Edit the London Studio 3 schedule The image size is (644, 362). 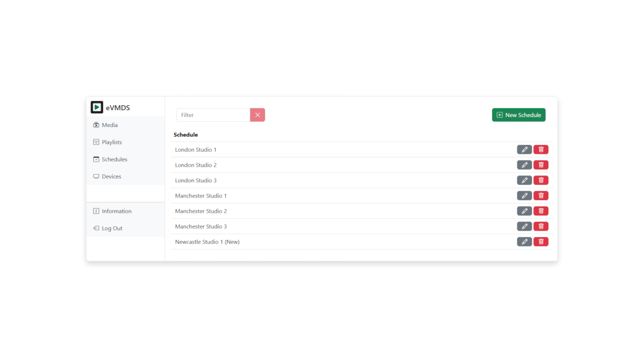[x=524, y=180]
